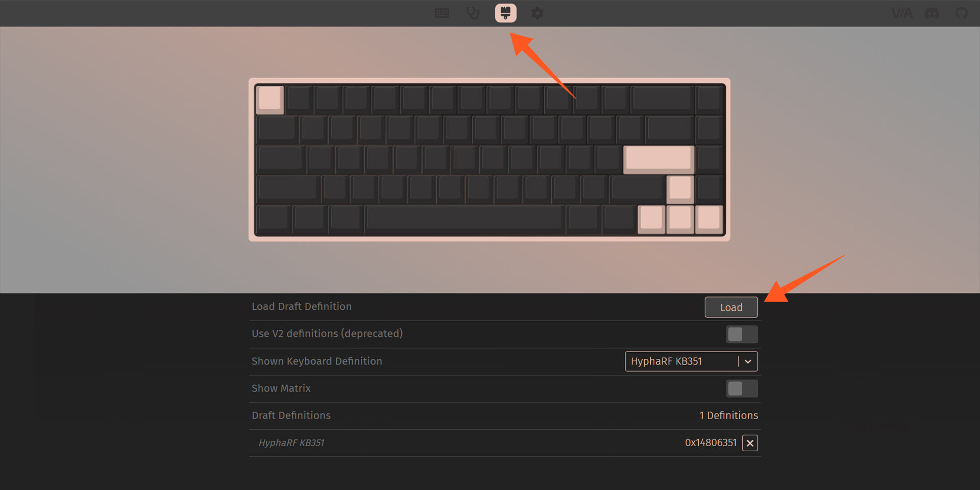Screen dimensions: 980x490
Task: Click the wide Backspace key in top row
Action: [662, 99]
